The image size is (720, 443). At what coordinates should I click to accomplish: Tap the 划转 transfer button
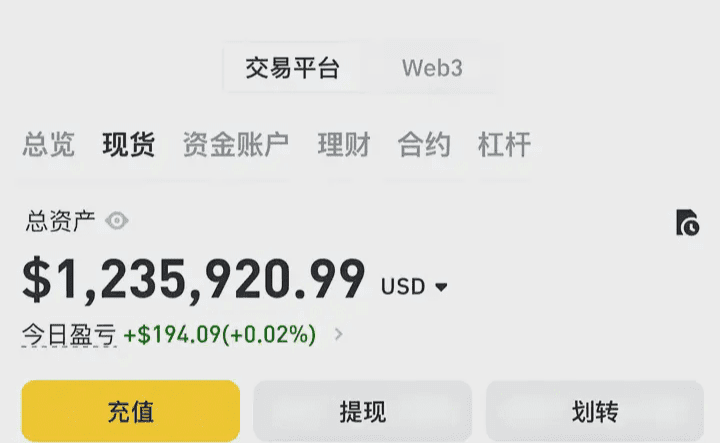595,411
